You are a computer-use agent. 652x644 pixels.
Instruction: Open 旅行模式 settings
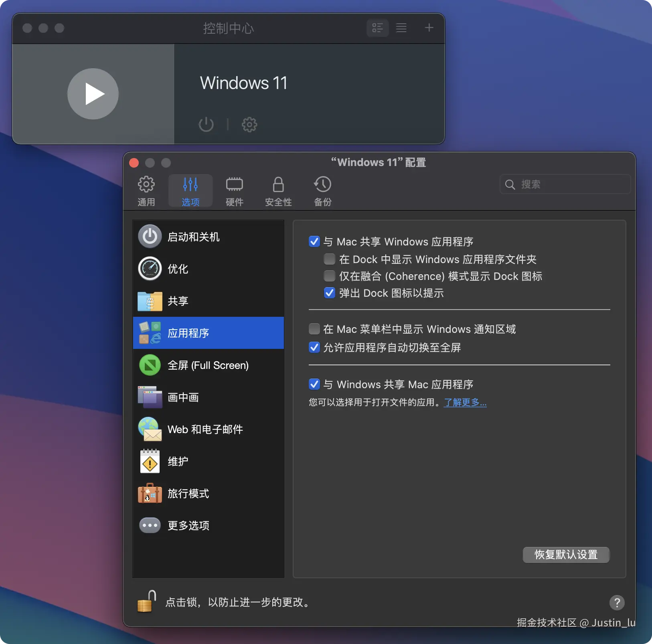(x=209, y=493)
